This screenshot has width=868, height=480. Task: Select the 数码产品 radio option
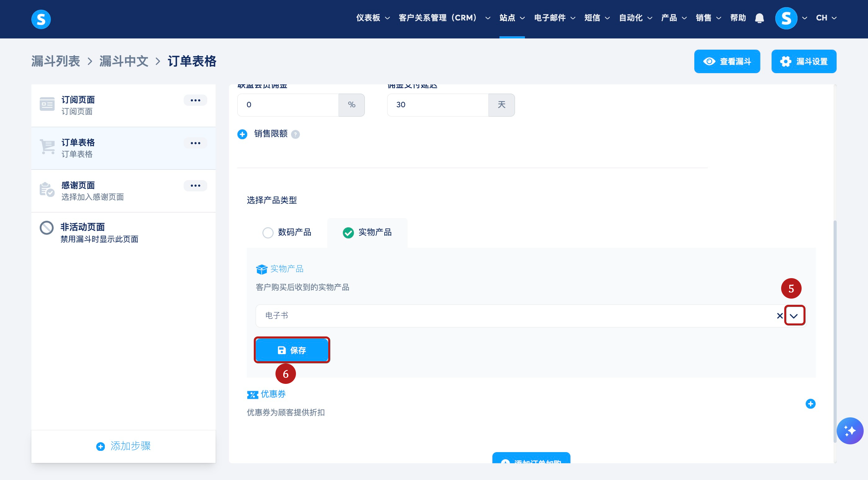(268, 233)
